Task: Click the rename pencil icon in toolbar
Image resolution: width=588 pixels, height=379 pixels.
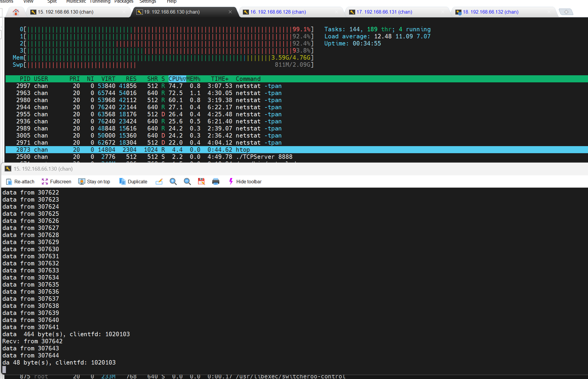Action: coord(159,182)
